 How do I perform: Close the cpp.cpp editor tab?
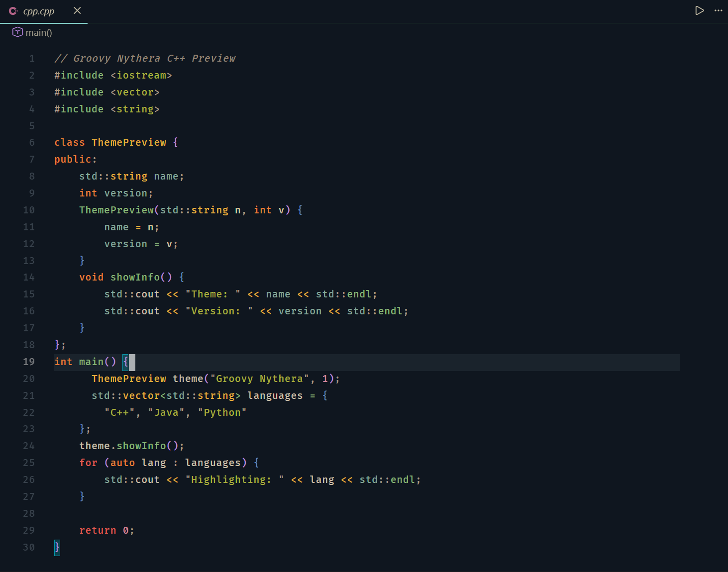[77, 10]
